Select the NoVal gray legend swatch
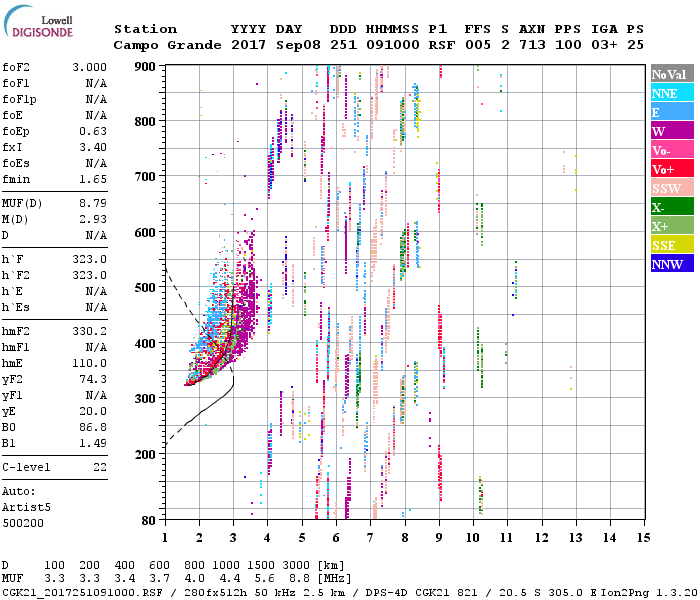Viewport: 700px width, 600px height. click(672, 74)
